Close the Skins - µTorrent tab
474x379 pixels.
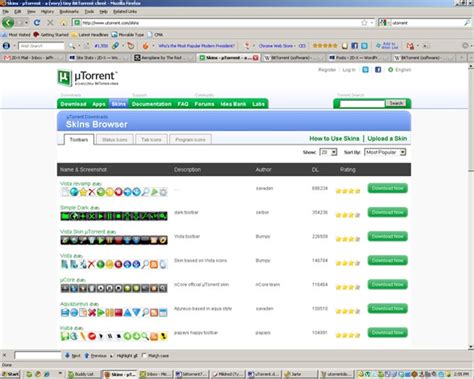pos(256,58)
